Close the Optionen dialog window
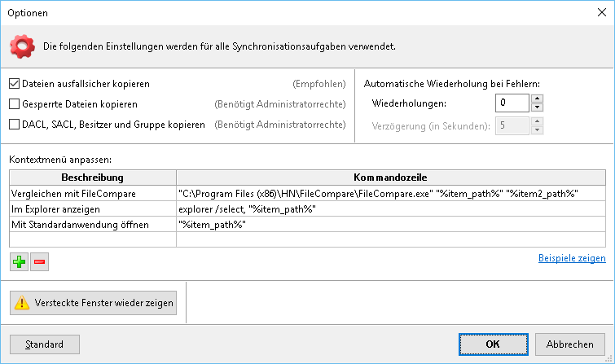The width and height of the screenshot is (615, 364). pos(602,12)
